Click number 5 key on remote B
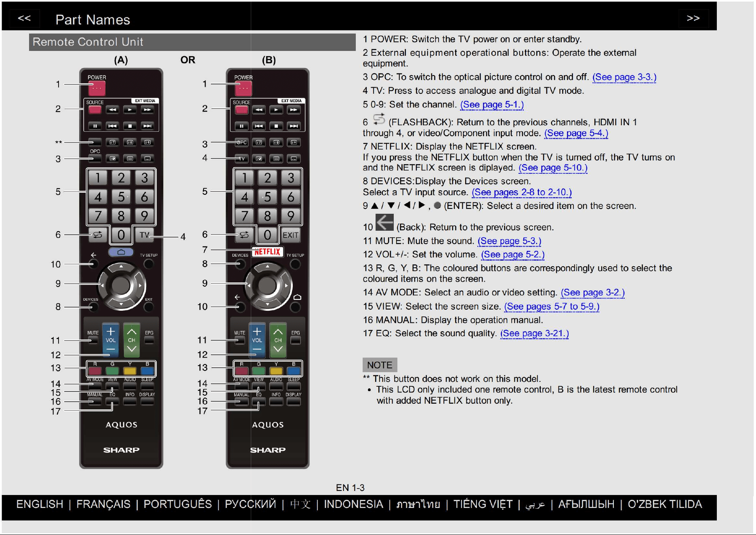The height and width of the screenshot is (535, 756). [x=267, y=197]
